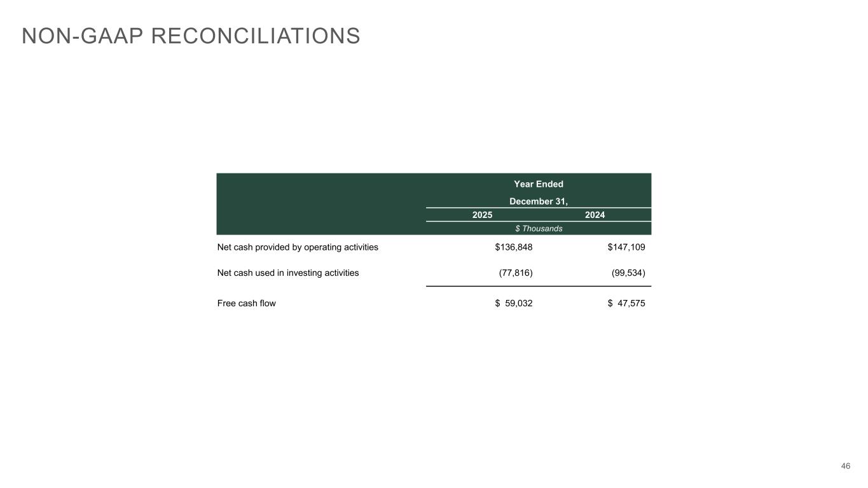Image resolution: width=868 pixels, height=488 pixels.
Task: Click the slide page number 46
Action: (x=845, y=466)
